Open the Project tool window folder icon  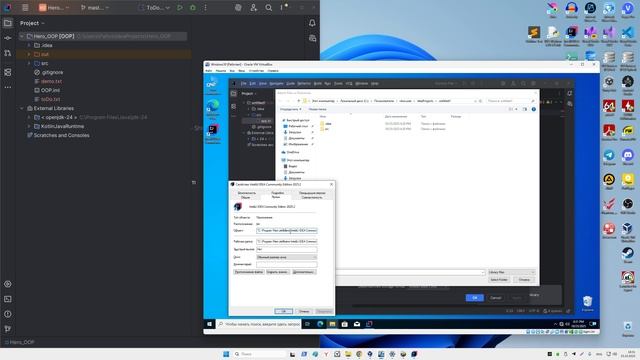click(8, 23)
